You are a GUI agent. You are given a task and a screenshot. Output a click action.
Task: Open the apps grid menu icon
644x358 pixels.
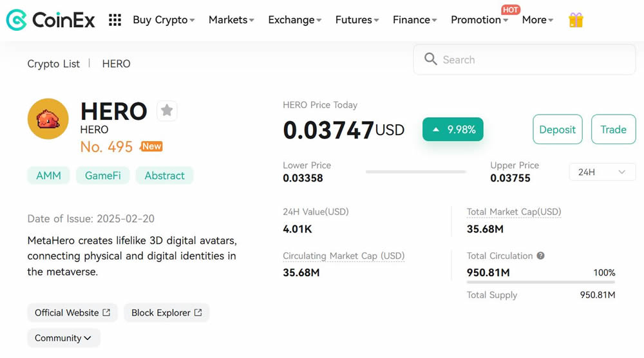pyautogui.click(x=115, y=20)
